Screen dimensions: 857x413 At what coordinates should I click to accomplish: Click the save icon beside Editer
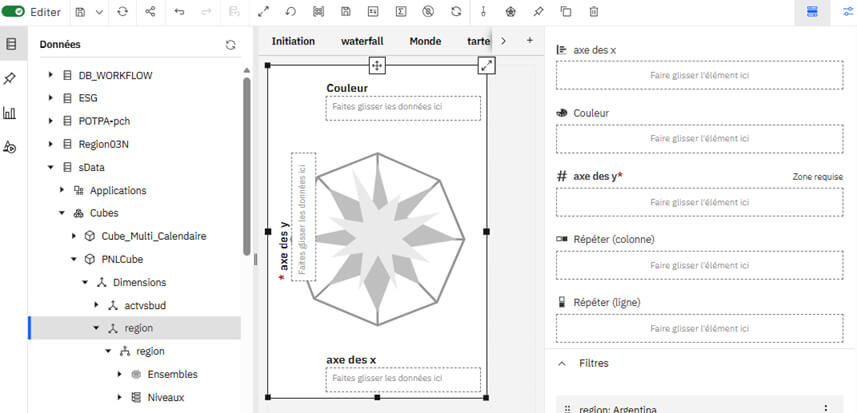[x=80, y=12]
